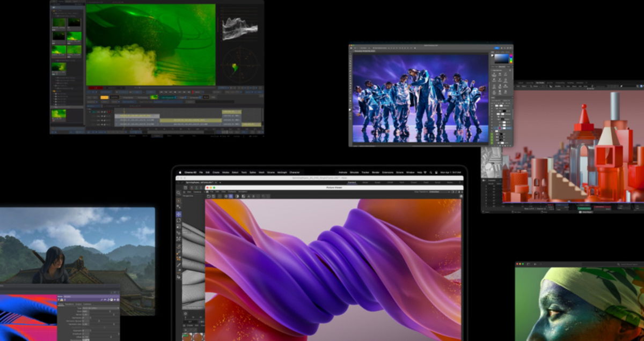The height and width of the screenshot is (341, 644).
Task: Click the red and blue wave artwork in the bottom-left window
Action: (28, 317)
